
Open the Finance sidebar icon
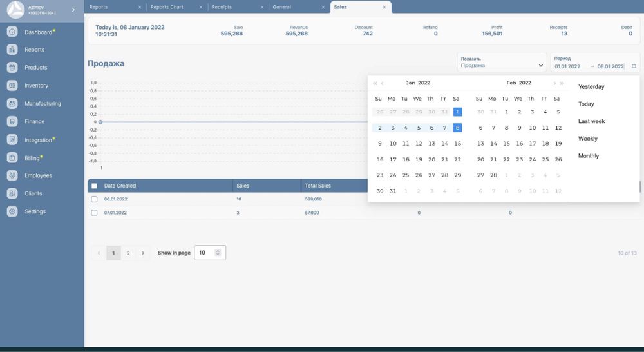[12, 121]
